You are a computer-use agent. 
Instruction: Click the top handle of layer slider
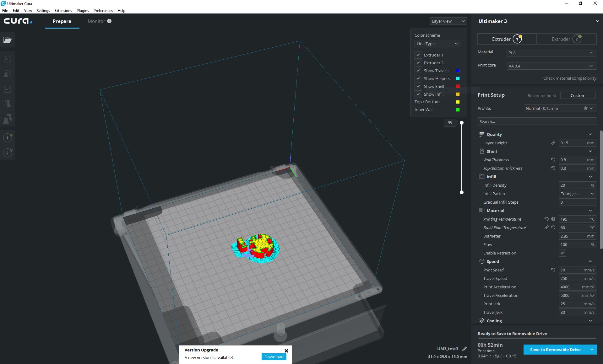[462, 123]
